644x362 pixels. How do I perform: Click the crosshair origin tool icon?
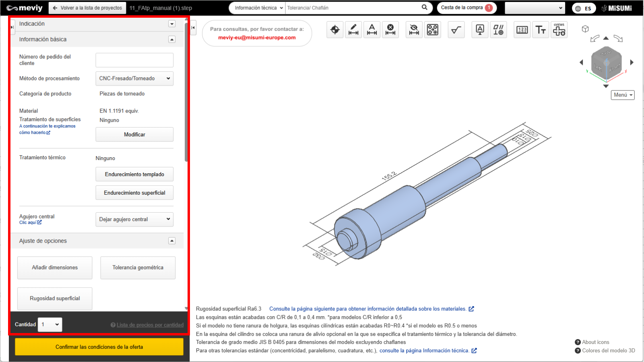coord(335,30)
